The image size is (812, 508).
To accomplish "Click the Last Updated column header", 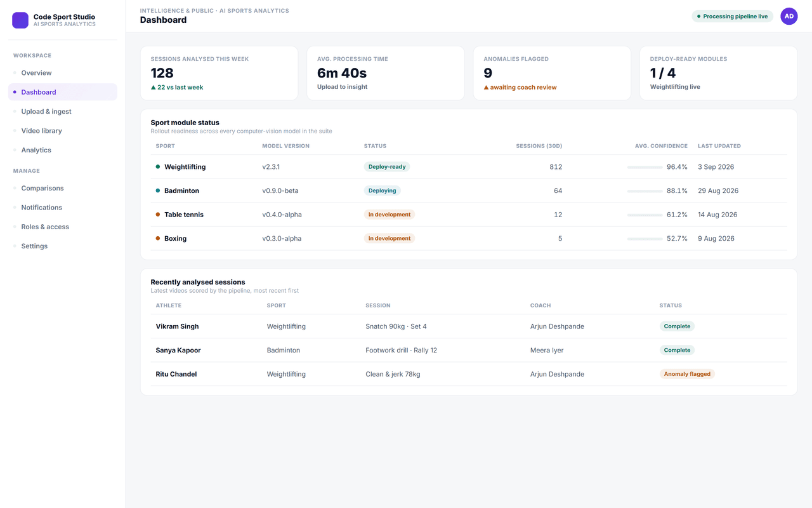I will click(x=719, y=146).
